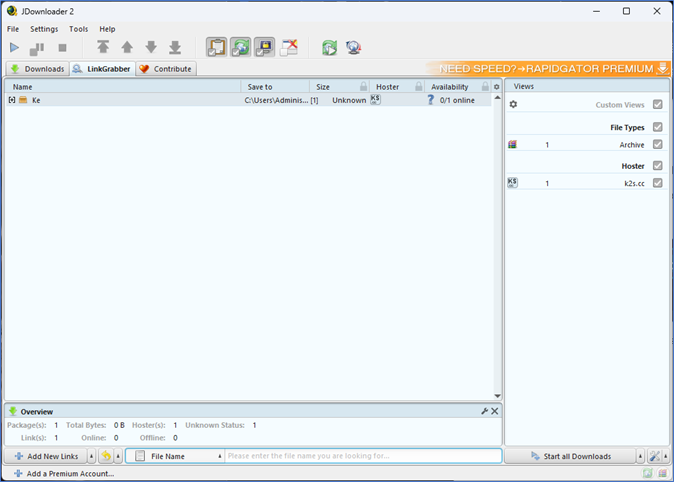Switch to the Downloads tab
The image size is (674, 482).
(x=37, y=69)
